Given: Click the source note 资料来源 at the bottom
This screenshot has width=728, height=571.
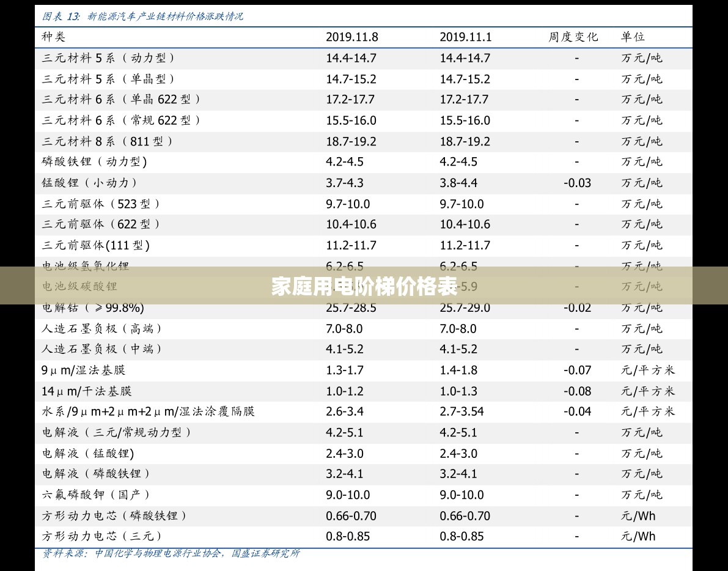Looking at the screenshot, I should [171, 553].
